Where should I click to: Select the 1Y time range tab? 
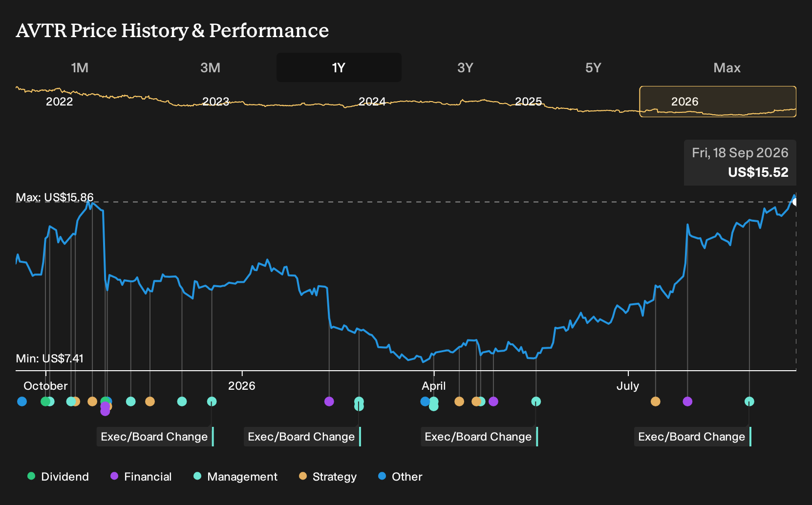[x=339, y=67]
